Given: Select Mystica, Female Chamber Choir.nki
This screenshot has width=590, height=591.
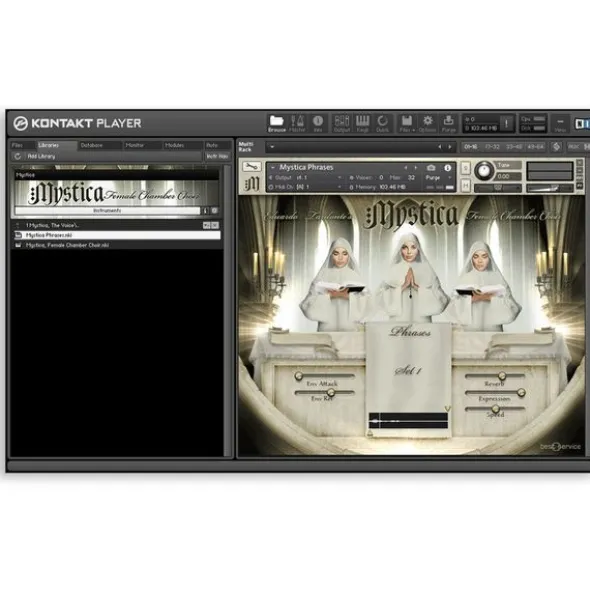Looking at the screenshot, I should 117,245.
